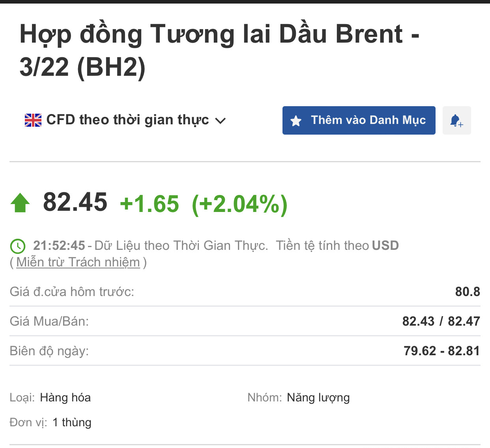Click the UK flag icon
The image size is (490, 448).
(x=33, y=120)
